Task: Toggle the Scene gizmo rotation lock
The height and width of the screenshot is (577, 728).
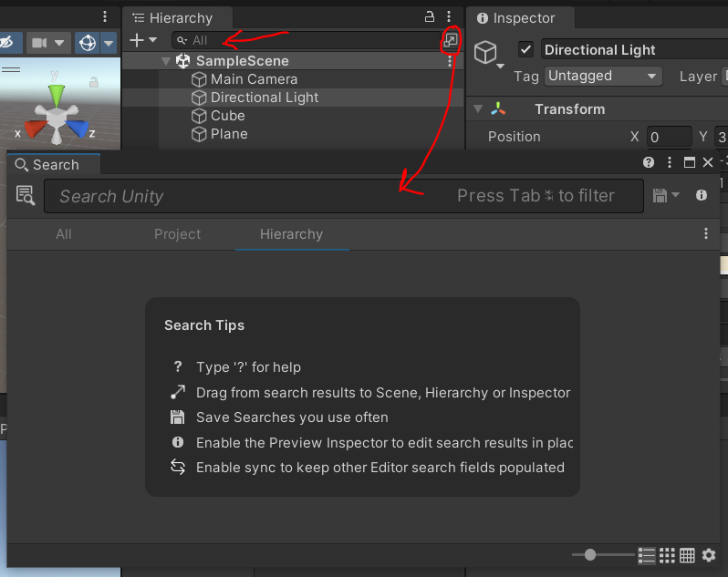Action: pyautogui.click(x=94, y=83)
